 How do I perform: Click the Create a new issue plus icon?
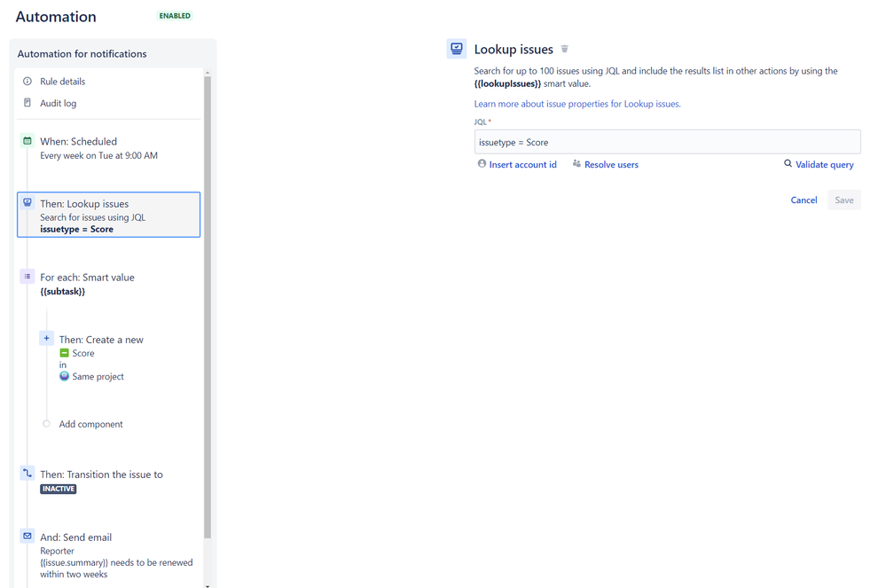click(46, 338)
